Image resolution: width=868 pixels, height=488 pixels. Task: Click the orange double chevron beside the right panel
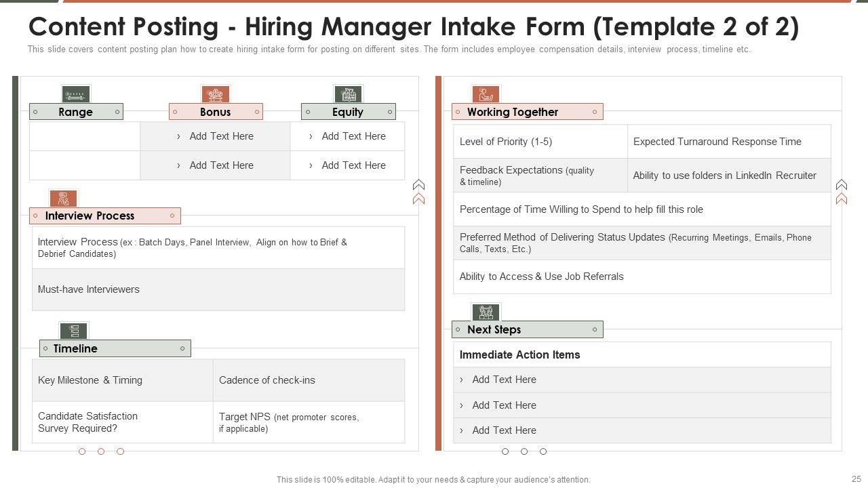(x=842, y=199)
